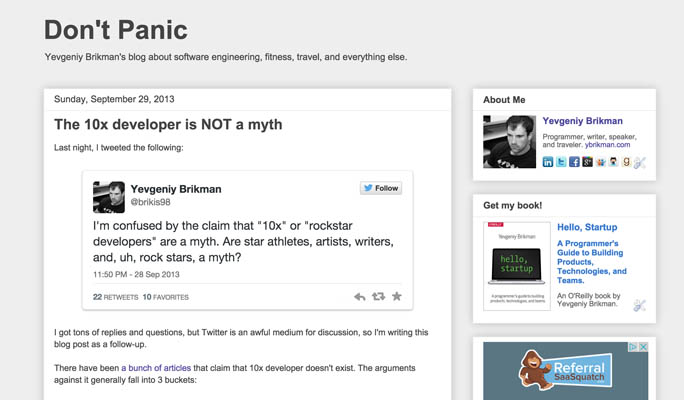Follow Yevgeniy Brikman on Twitter
This screenshot has width=684, height=400.
click(x=381, y=188)
